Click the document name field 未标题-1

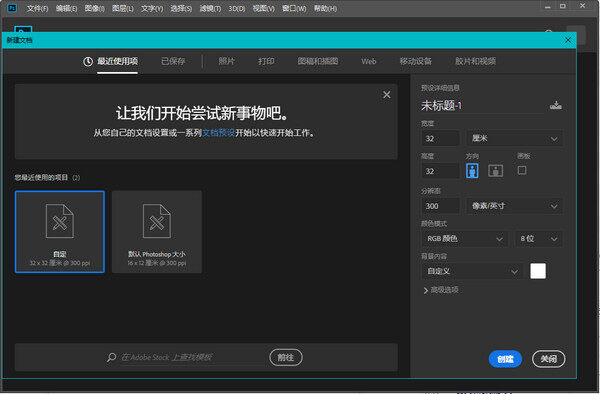click(x=482, y=106)
